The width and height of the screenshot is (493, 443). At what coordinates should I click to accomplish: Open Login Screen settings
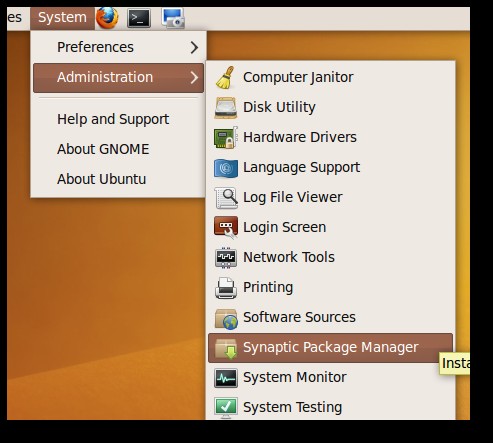point(330,227)
